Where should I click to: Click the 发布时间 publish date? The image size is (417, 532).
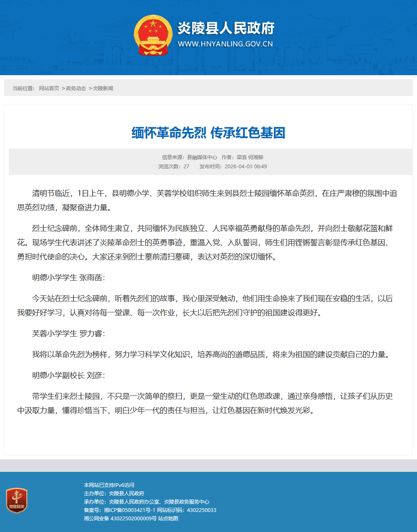pos(233,167)
